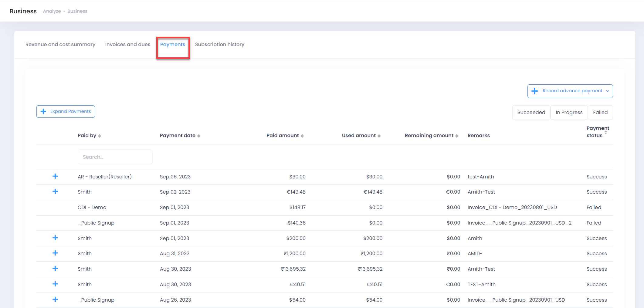Click the CDI - Demo paid by cell
This screenshot has width=644, height=308.
point(92,207)
